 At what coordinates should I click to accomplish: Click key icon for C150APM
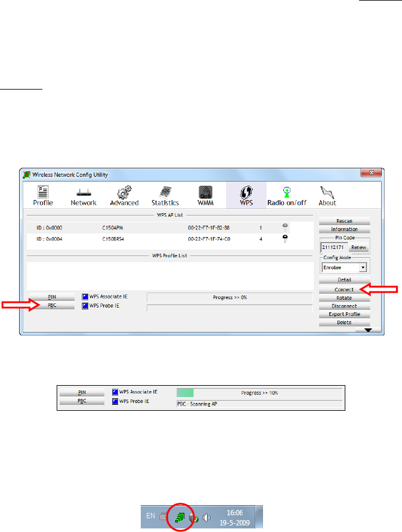pyautogui.click(x=285, y=227)
